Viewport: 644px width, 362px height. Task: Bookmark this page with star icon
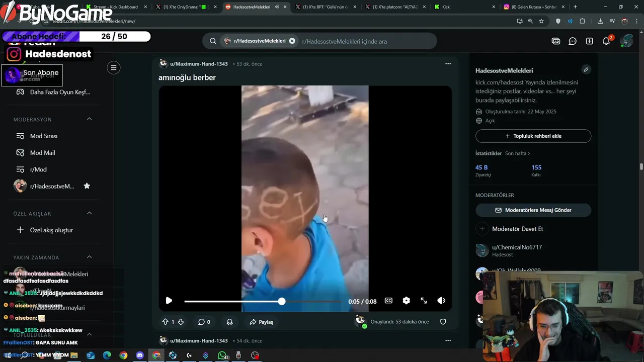(x=541, y=21)
